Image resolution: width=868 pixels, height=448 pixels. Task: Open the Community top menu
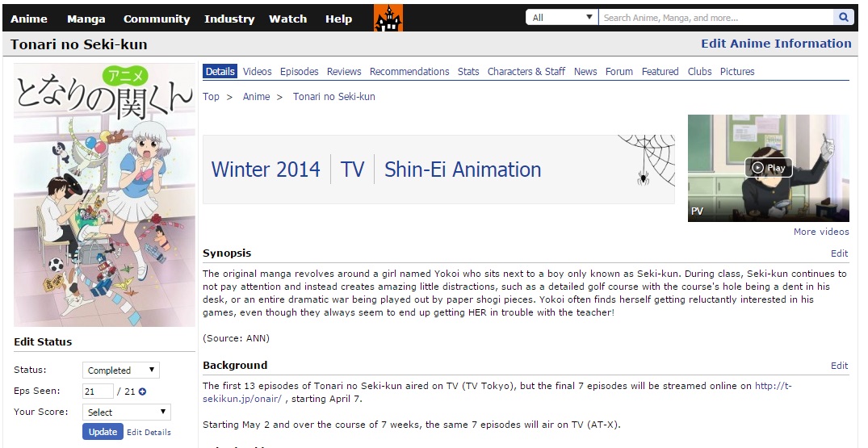(157, 19)
